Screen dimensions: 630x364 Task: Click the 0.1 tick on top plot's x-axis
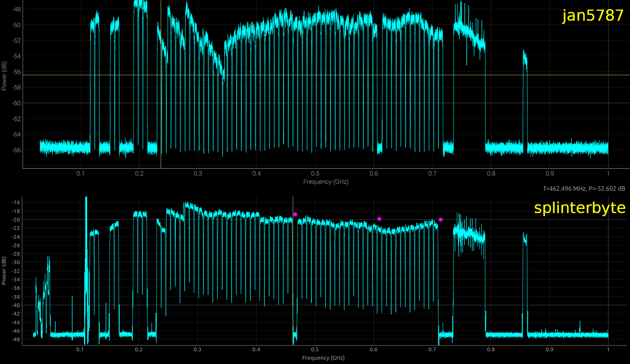80,174
